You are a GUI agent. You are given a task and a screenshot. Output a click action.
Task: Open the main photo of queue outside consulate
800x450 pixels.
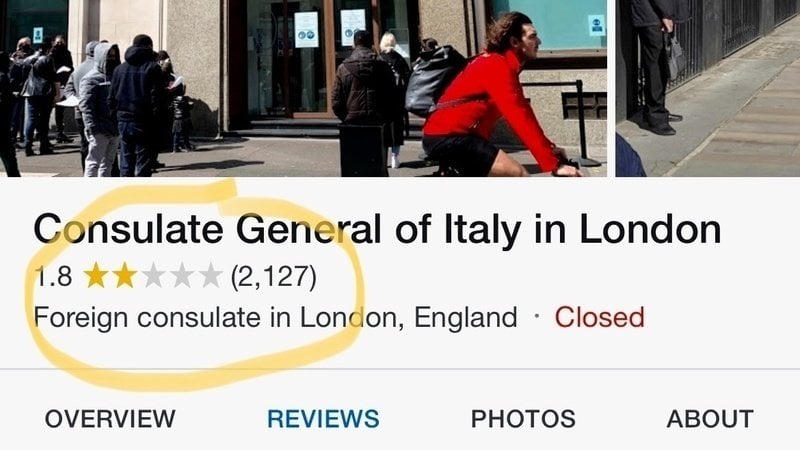tap(304, 88)
